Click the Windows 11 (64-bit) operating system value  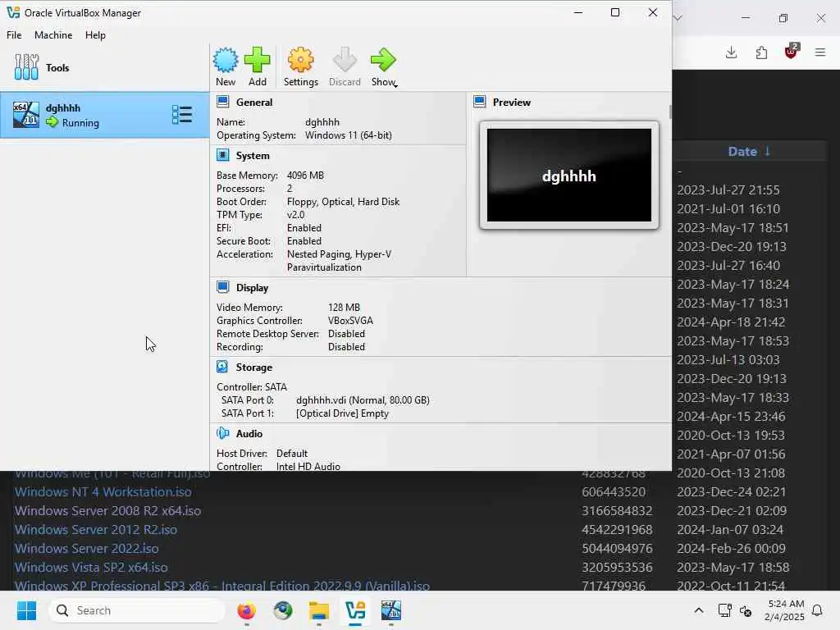(x=348, y=135)
